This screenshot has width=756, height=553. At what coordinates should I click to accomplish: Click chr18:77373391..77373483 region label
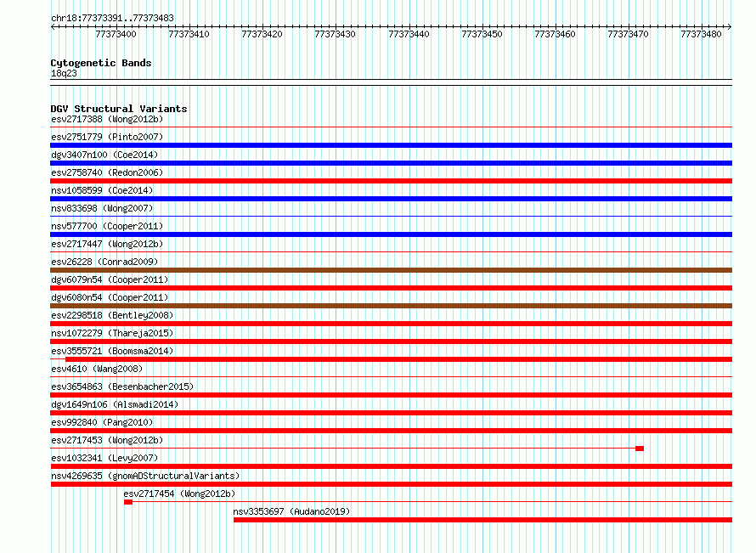[112, 18]
